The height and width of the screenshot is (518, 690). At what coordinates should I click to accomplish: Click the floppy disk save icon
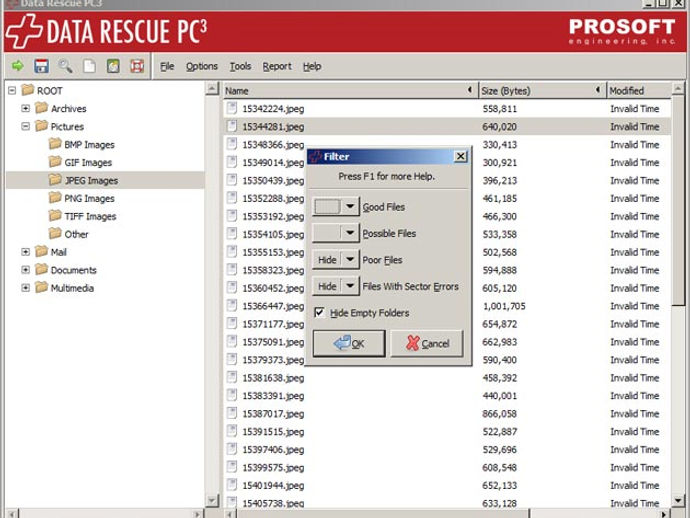(x=41, y=66)
